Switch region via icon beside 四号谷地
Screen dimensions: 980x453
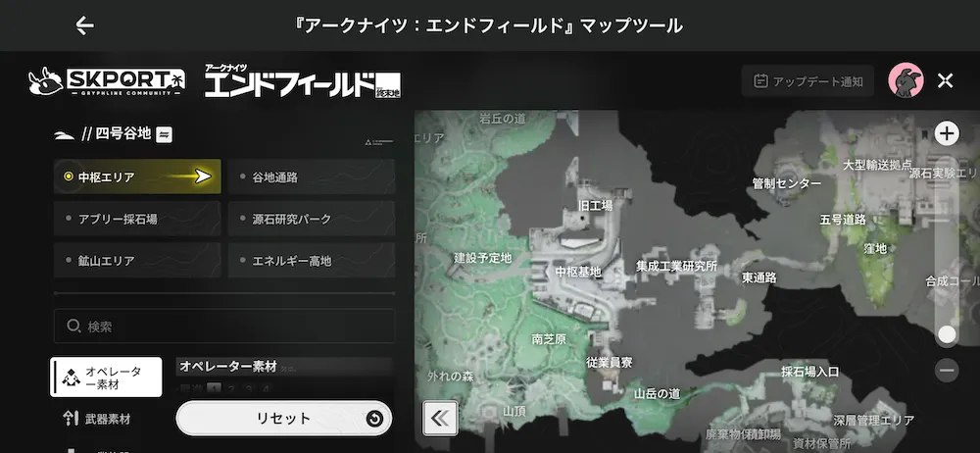click(165, 134)
